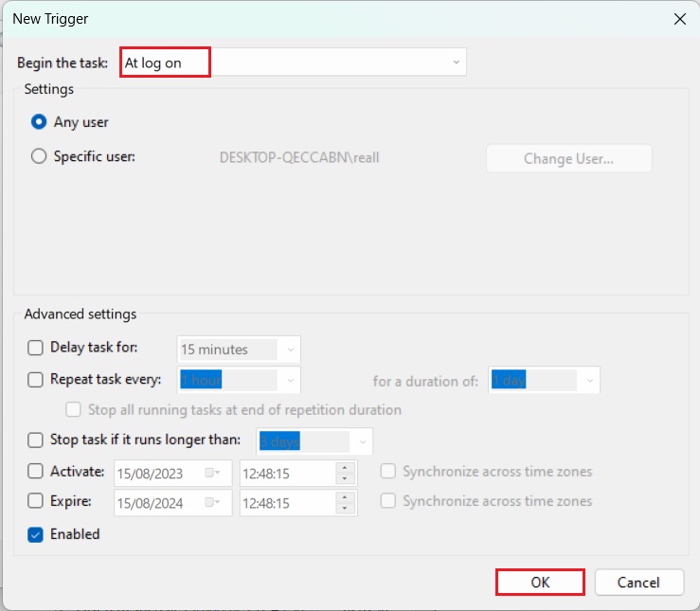Enable the Repeat task every checkbox

[35, 379]
